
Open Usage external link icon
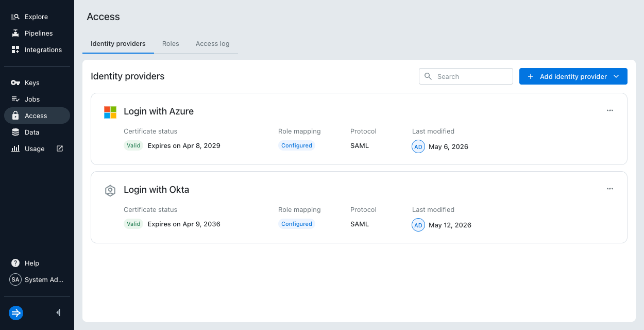click(x=60, y=148)
